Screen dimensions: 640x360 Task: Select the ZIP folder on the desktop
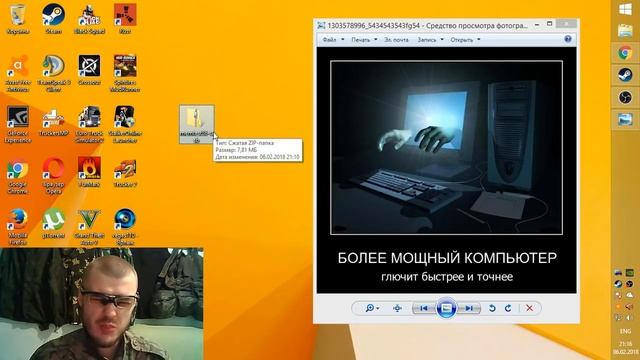pyautogui.click(x=197, y=124)
